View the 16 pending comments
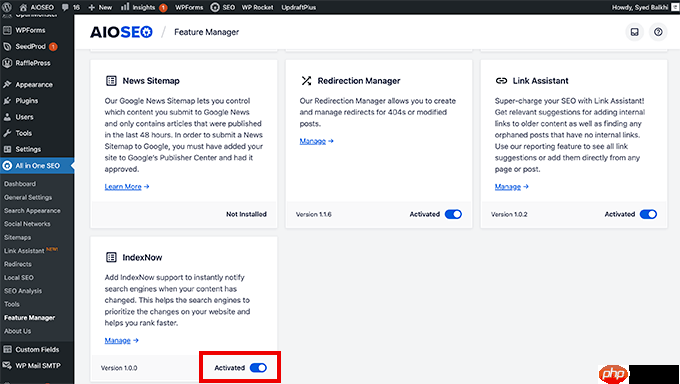The width and height of the screenshot is (680, 384). click(x=71, y=7)
